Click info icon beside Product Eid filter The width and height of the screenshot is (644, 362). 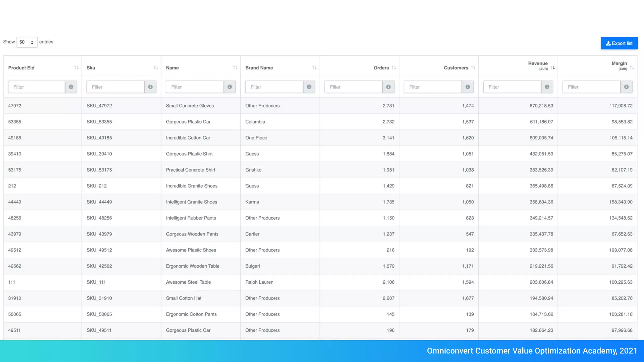pos(71,87)
